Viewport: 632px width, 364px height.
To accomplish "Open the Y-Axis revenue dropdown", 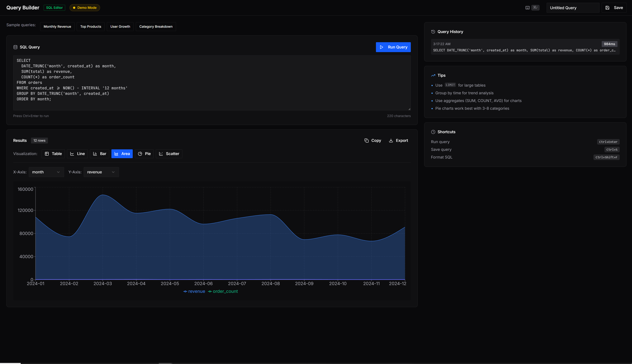I will click(101, 172).
